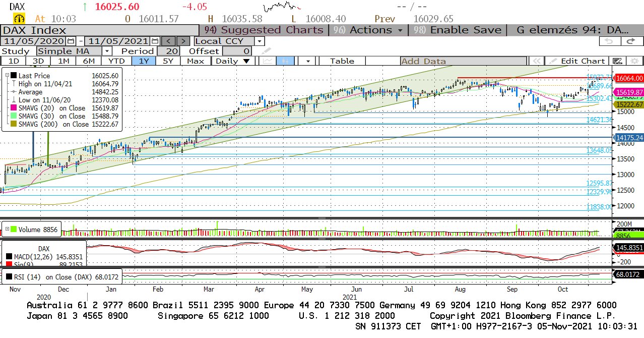Click the redo arrow icon

click(631, 41)
